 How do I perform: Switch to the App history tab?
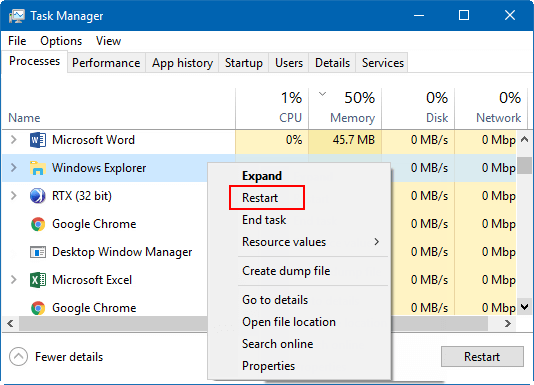[x=182, y=63]
